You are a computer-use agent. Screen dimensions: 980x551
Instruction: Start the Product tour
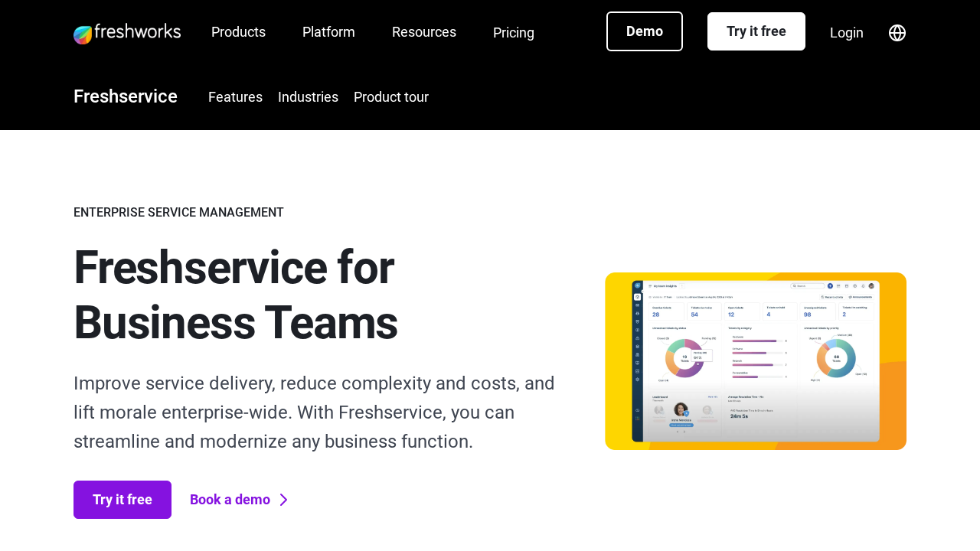pyautogui.click(x=391, y=97)
